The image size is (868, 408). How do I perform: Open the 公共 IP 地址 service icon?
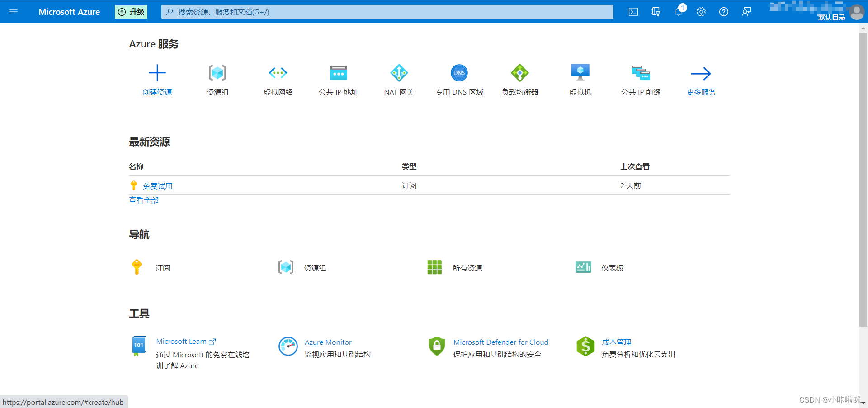339,73
